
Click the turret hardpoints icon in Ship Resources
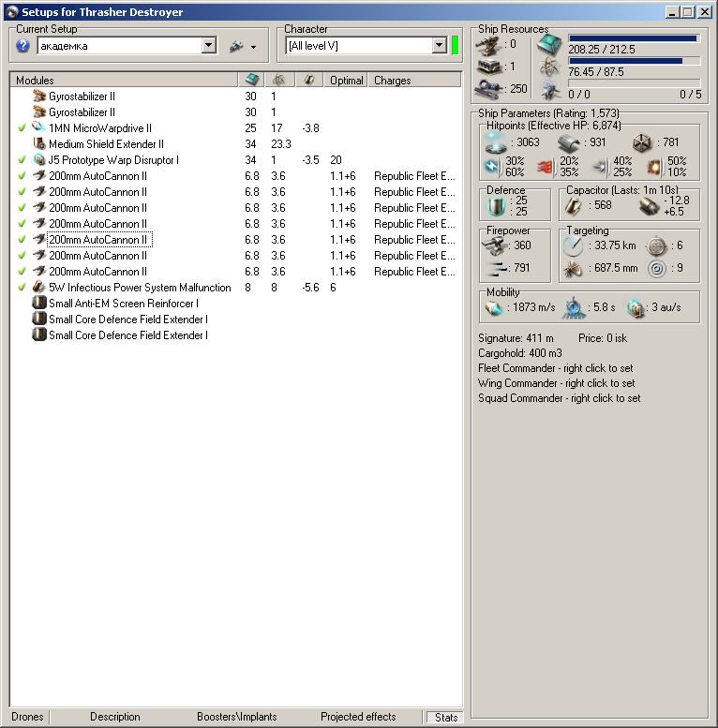point(488,45)
